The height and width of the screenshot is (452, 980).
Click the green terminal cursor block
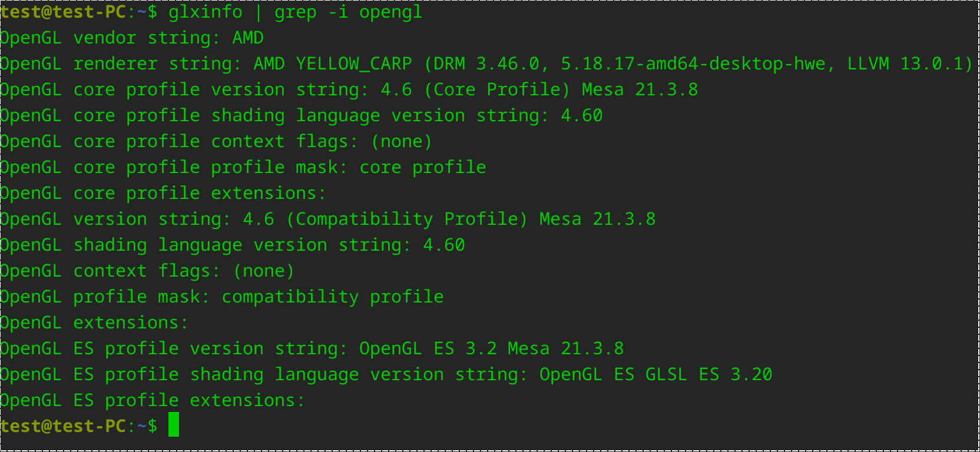(x=174, y=424)
